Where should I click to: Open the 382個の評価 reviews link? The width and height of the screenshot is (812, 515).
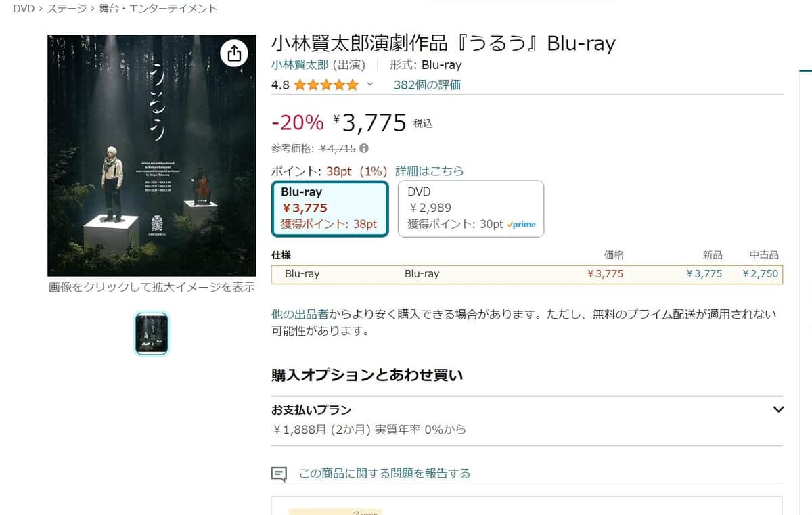coord(428,85)
